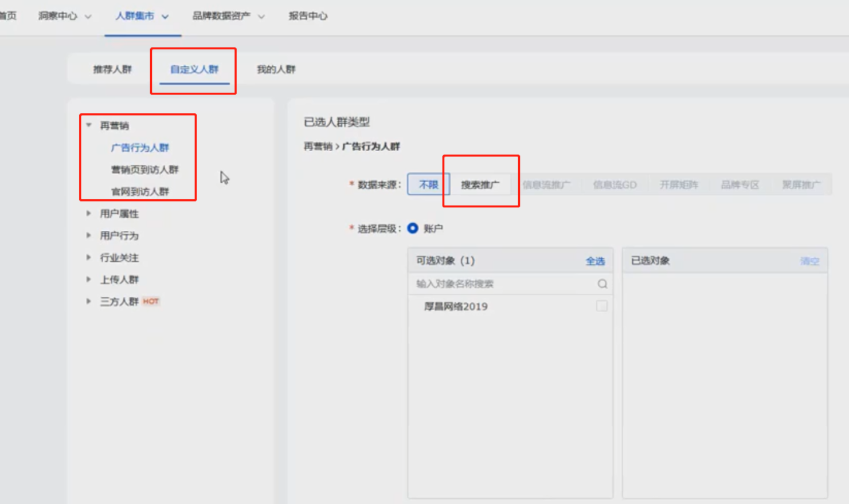The image size is (849, 504).
Task: Switch to the 我的人群 tab
Action: [276, 69]
